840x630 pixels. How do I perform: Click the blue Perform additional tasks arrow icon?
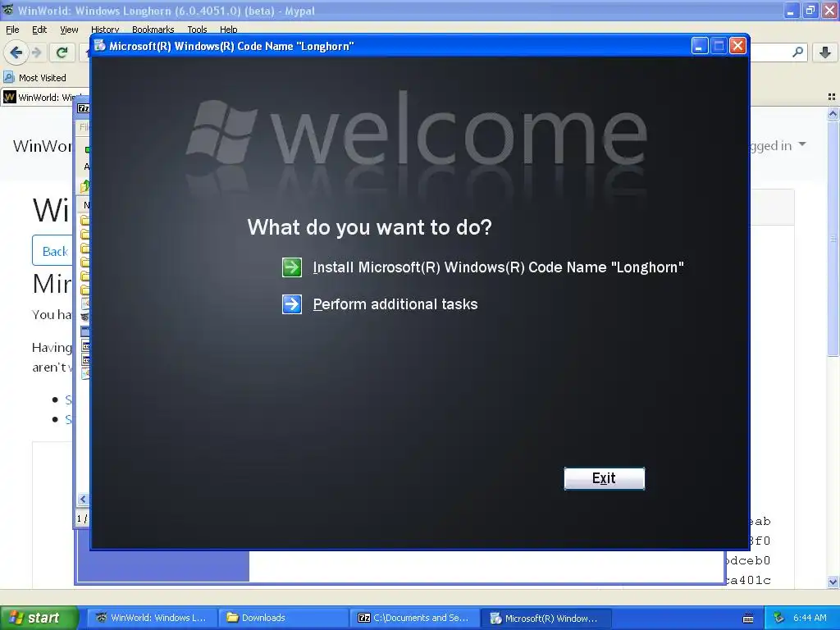tap(292, 304)
